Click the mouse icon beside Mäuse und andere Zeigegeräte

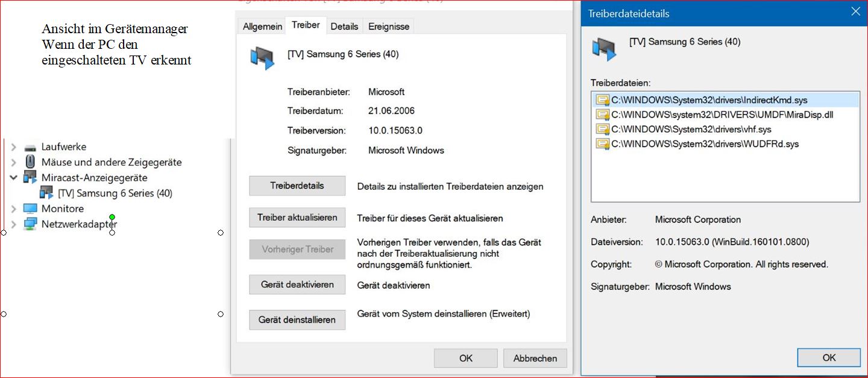[30, 162]
